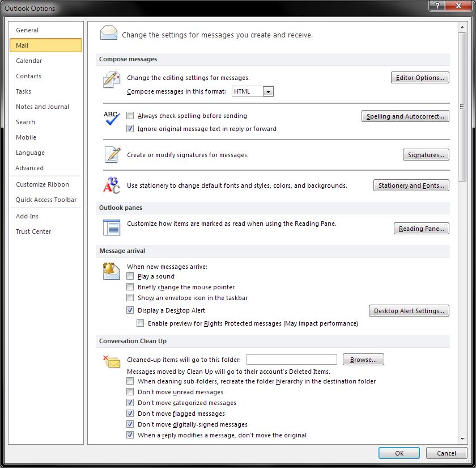Uncheck Don't move flagged messages
Screen dimensions: 476x468
click(130, 414)
